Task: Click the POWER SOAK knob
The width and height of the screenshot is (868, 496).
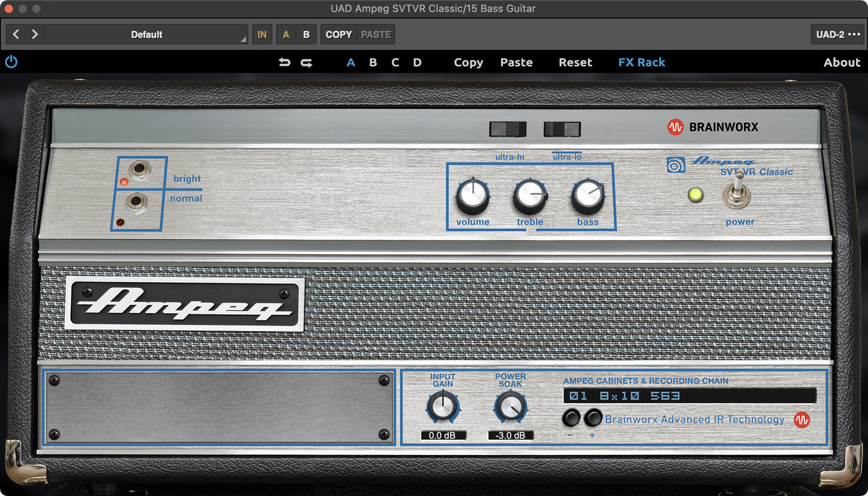Action: [510, 407]
